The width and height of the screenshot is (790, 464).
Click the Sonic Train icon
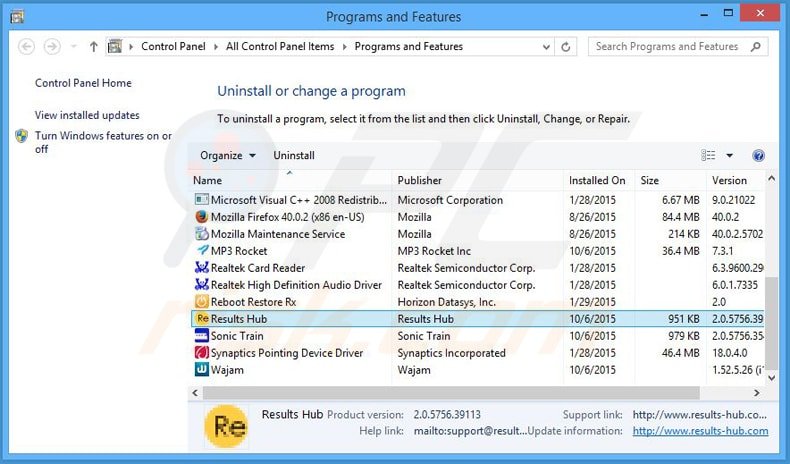pyautogui.click(x=202, y=336)
